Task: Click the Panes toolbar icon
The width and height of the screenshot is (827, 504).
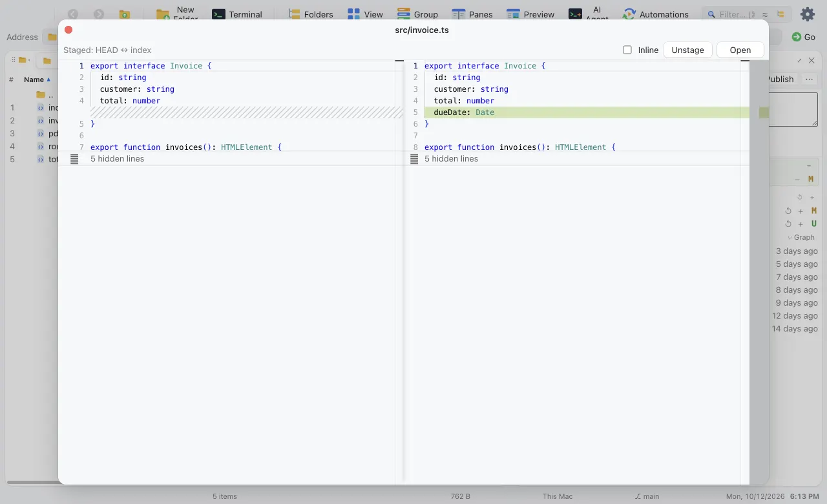Action: coord(472,14)
